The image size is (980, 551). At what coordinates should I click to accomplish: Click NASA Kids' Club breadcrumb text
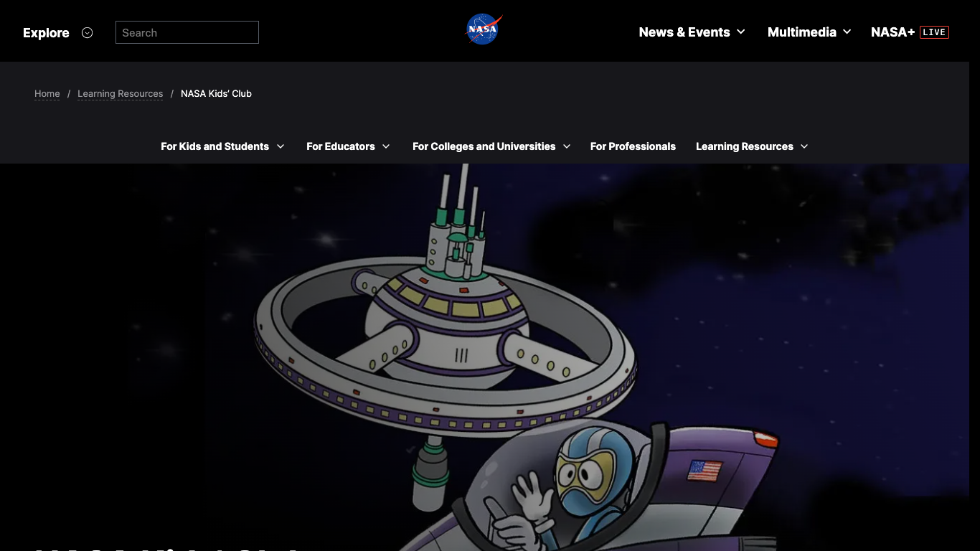216,94
